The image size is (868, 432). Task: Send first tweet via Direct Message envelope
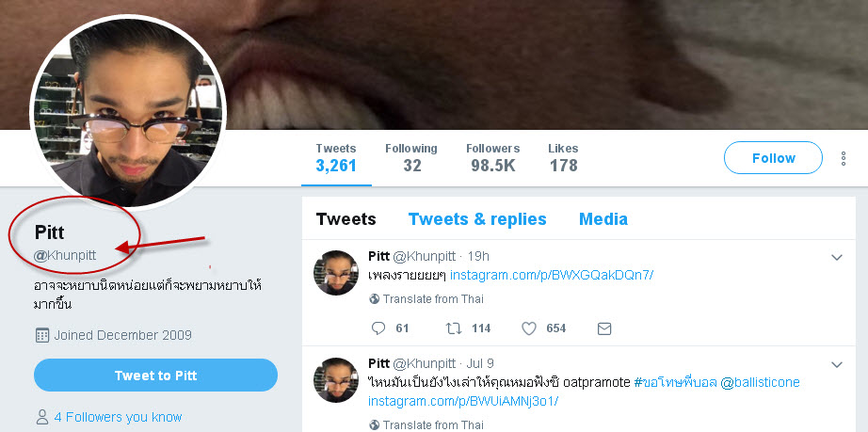604,329
